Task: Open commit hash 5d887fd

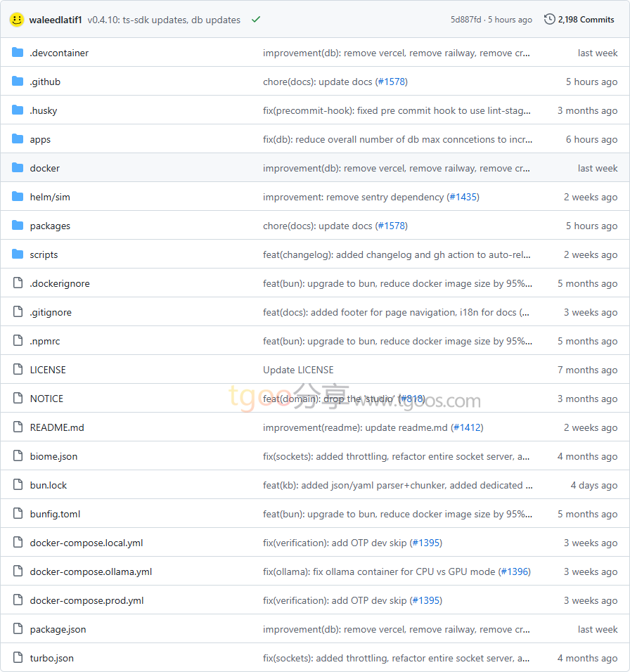Action: 465,20
